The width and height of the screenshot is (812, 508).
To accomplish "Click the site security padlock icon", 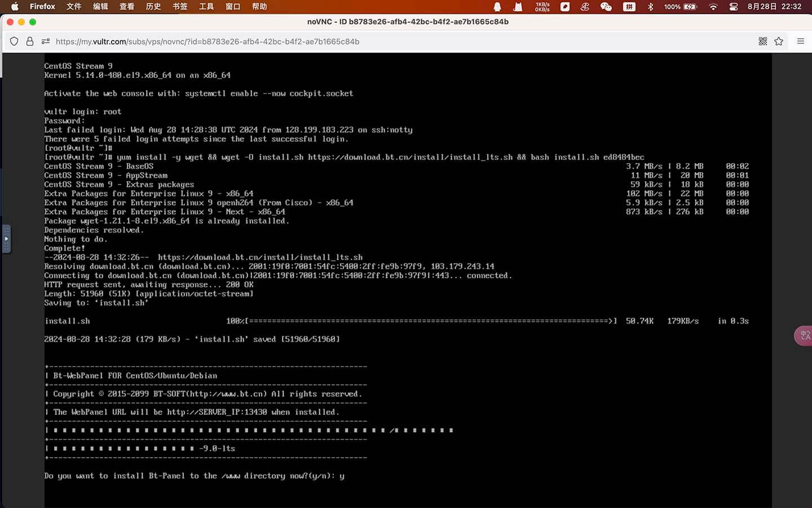I will tap(30, 41).
